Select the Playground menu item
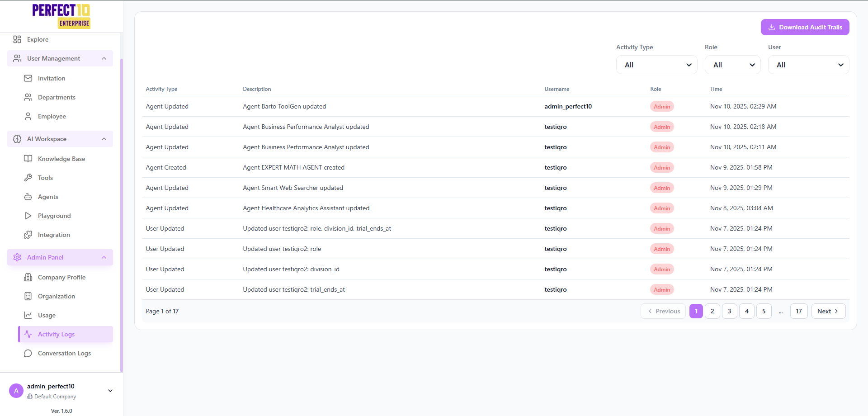868x416 pixels. pos(66,216)
